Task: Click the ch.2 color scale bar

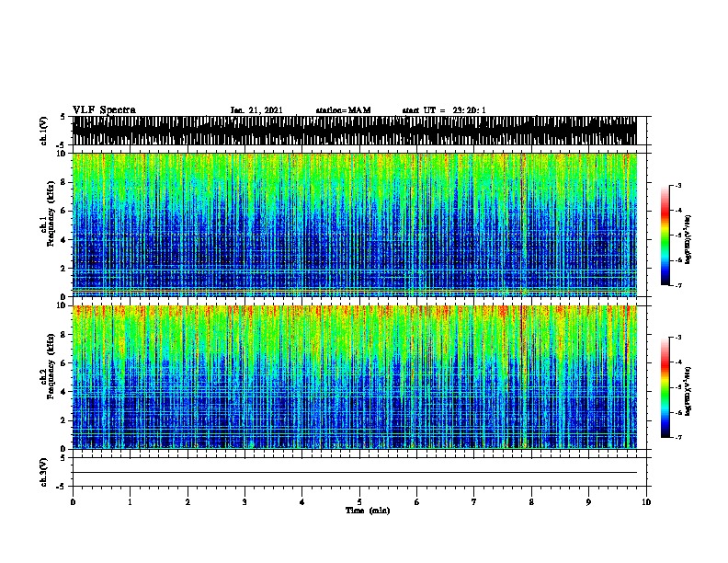Action: 665,387
